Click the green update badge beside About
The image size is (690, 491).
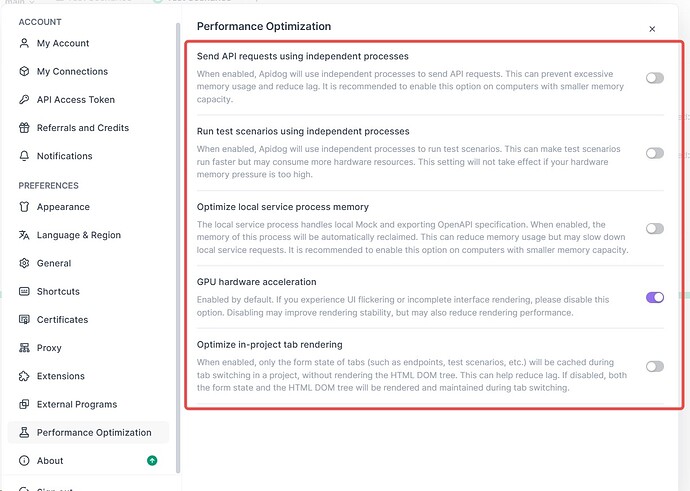pos(152,461)
